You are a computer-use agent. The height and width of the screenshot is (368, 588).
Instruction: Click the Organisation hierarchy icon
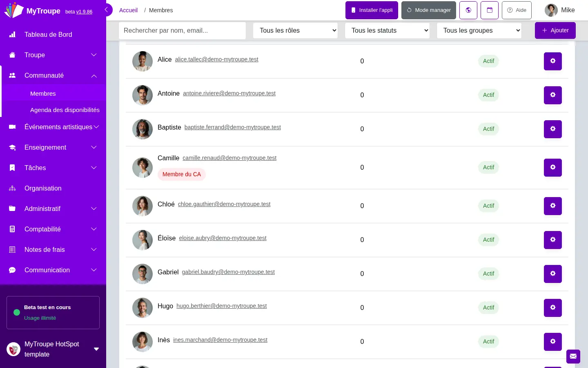tap(12, 188)
